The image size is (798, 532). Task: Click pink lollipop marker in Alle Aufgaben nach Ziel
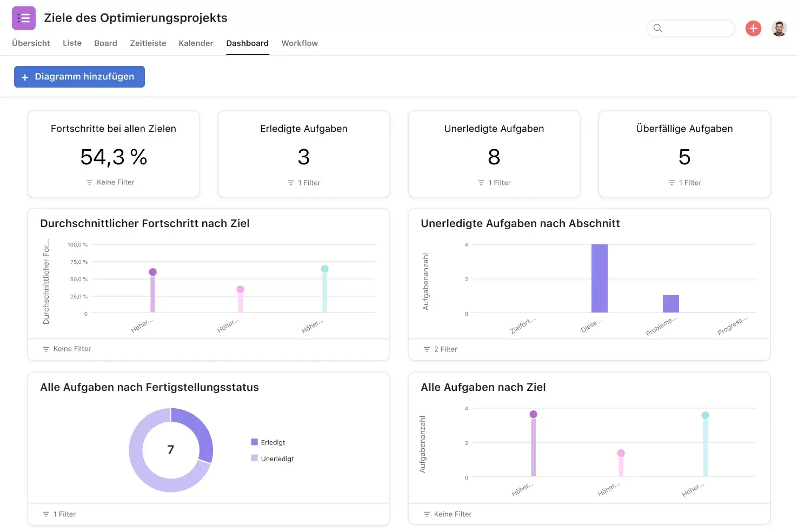(x=621, y=454)
